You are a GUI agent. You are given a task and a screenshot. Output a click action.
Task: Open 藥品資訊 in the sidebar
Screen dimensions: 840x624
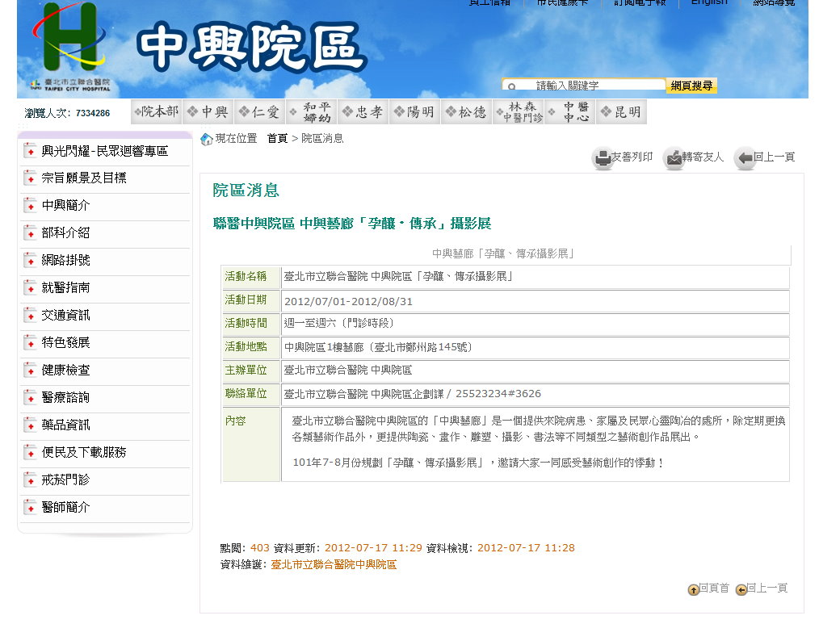[66, 425]
